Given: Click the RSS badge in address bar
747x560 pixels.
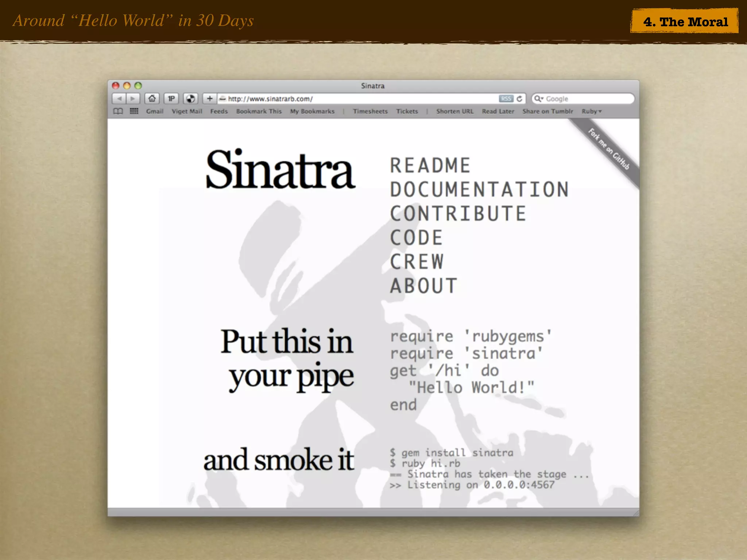Looking at the screenshot, I should [x=506, y=99].
